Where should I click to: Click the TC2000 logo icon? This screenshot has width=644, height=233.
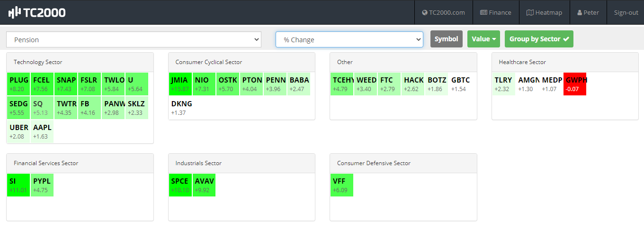coord(14,12)
